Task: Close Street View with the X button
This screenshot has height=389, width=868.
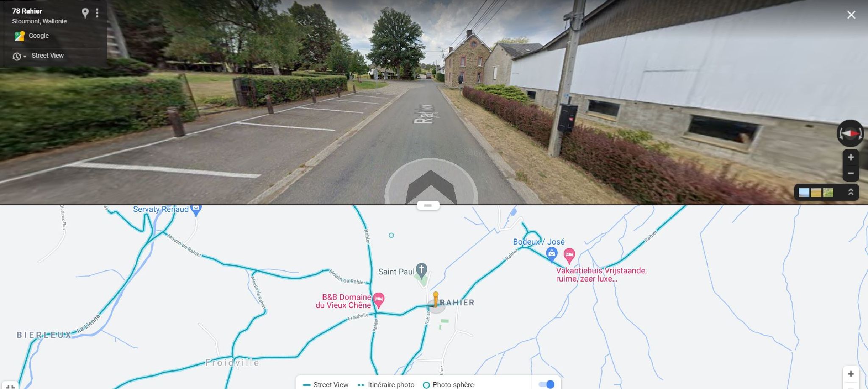Action: click(x=851, y=15)
